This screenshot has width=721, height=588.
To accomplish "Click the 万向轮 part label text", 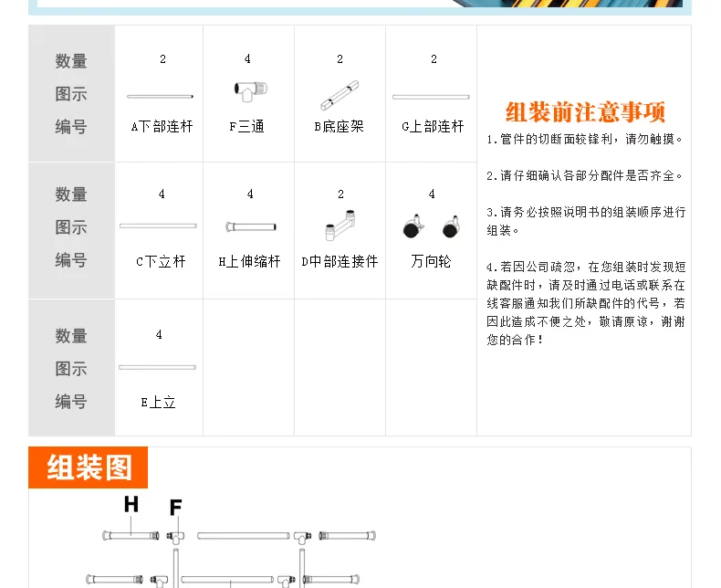I will pos(431,261).
